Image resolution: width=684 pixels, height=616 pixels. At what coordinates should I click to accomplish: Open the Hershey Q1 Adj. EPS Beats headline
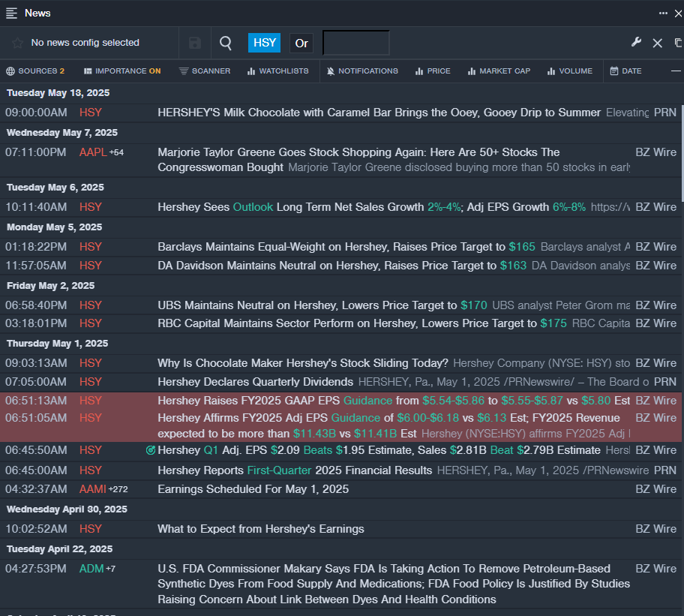[379, 450]
